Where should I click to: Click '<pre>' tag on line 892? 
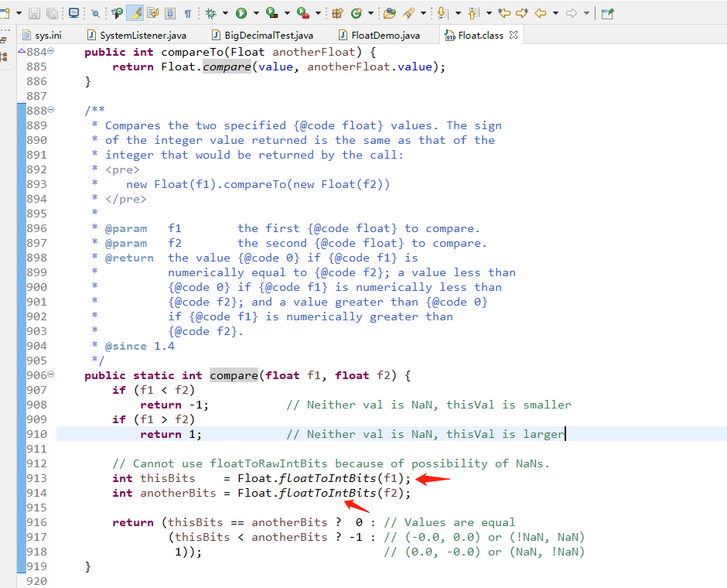[x=122, y=169]
